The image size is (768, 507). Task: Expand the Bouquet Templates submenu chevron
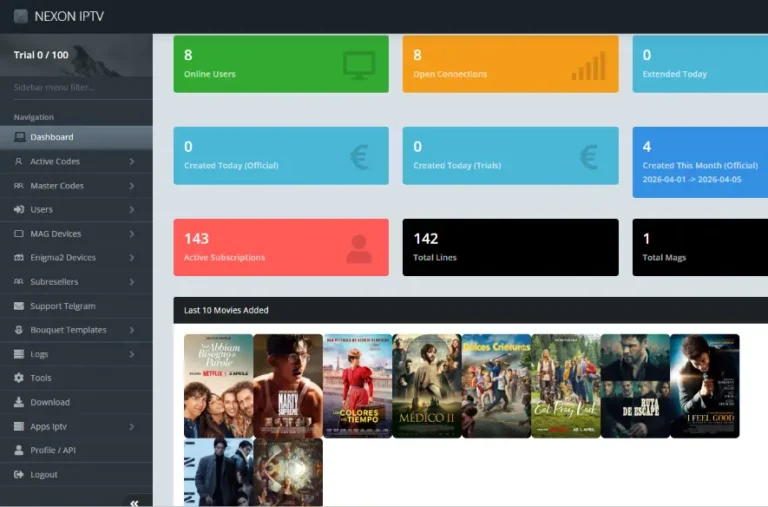point(132,330)
